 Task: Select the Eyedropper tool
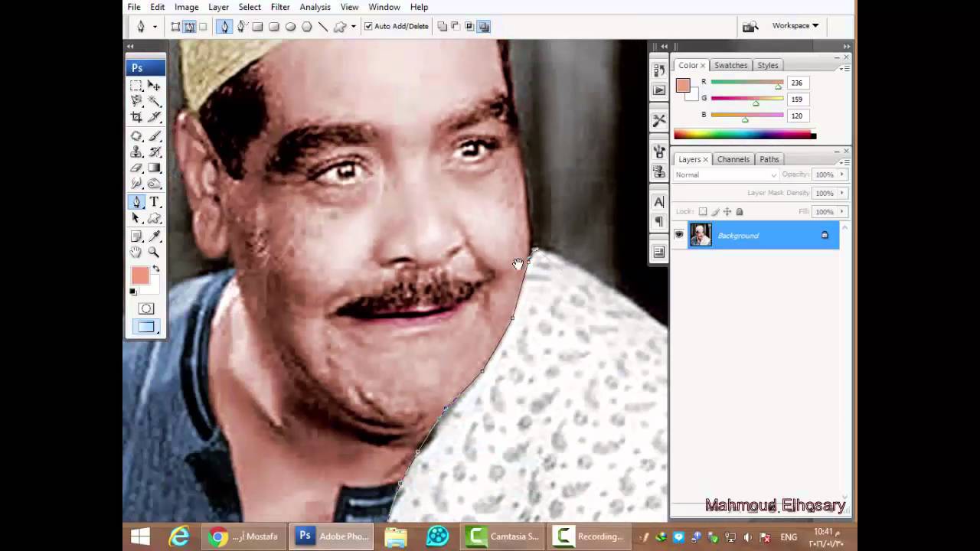(154, 236)
